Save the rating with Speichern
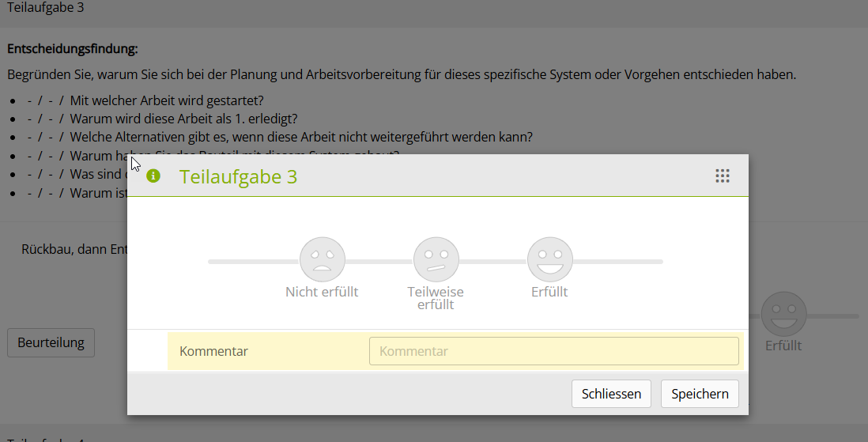Image resolution: width=868 pixels, height=442 pixels. tap(700, 394)
